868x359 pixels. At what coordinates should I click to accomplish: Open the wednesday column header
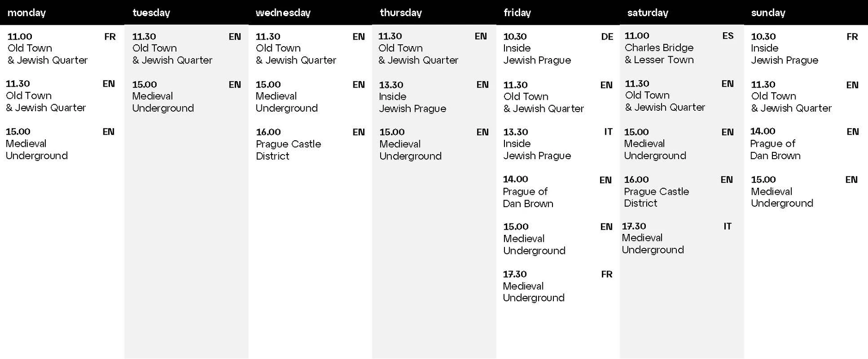coord(283,13)
